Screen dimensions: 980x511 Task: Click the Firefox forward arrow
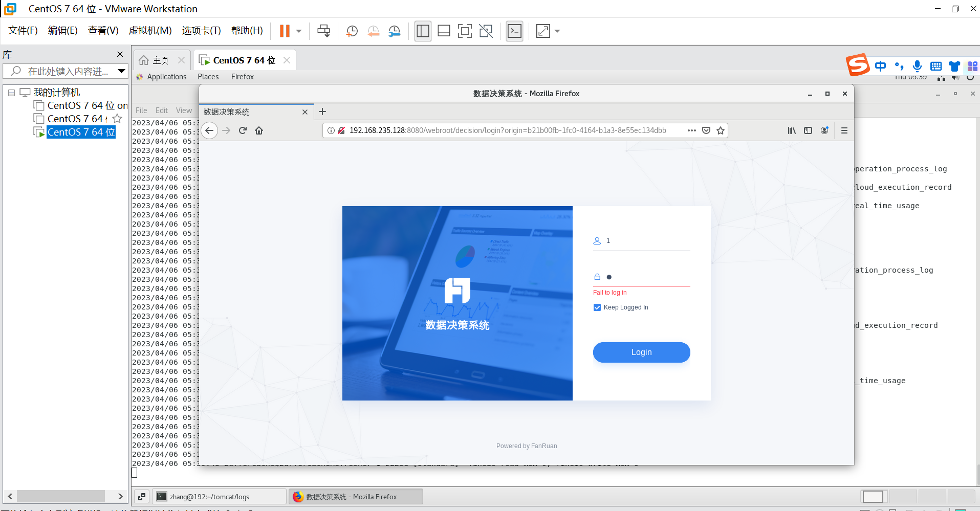pos(226,130)
